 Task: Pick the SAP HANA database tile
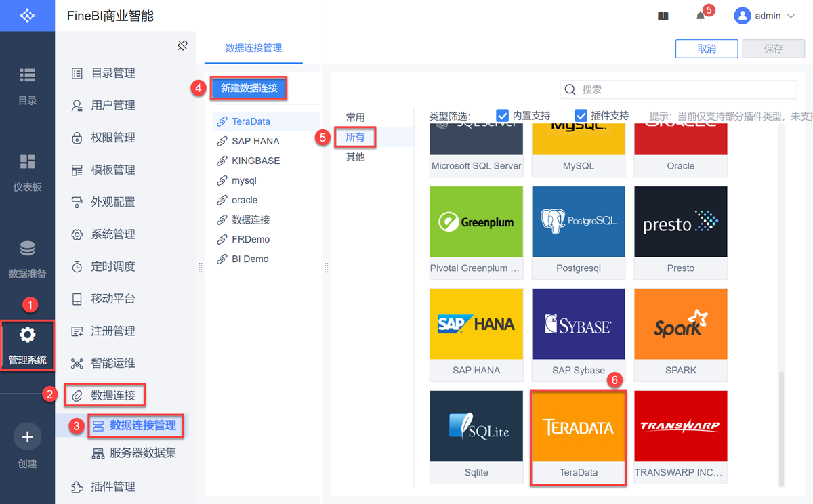(476, 335)
